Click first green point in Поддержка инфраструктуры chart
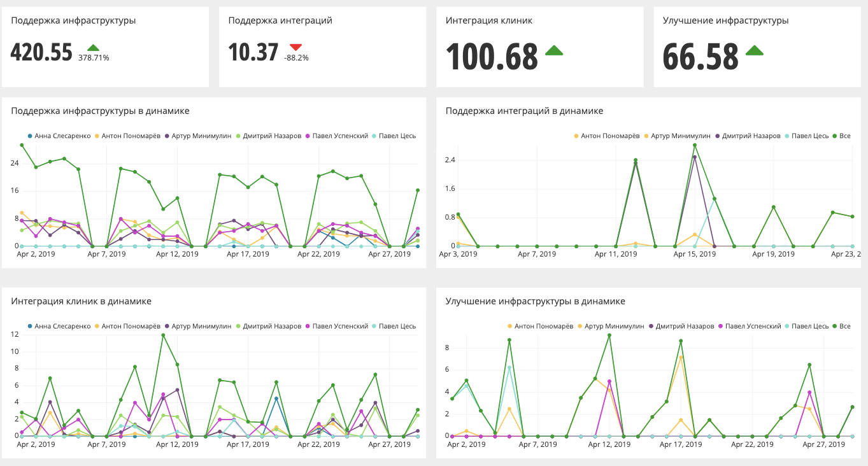 click(x=22, y=145)
